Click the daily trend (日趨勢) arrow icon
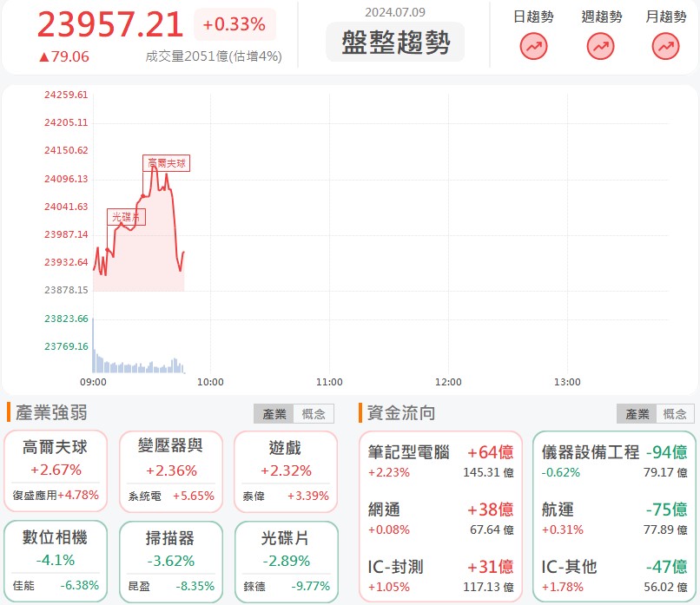The height and width of the screenshot is (605, 700). 533,46
